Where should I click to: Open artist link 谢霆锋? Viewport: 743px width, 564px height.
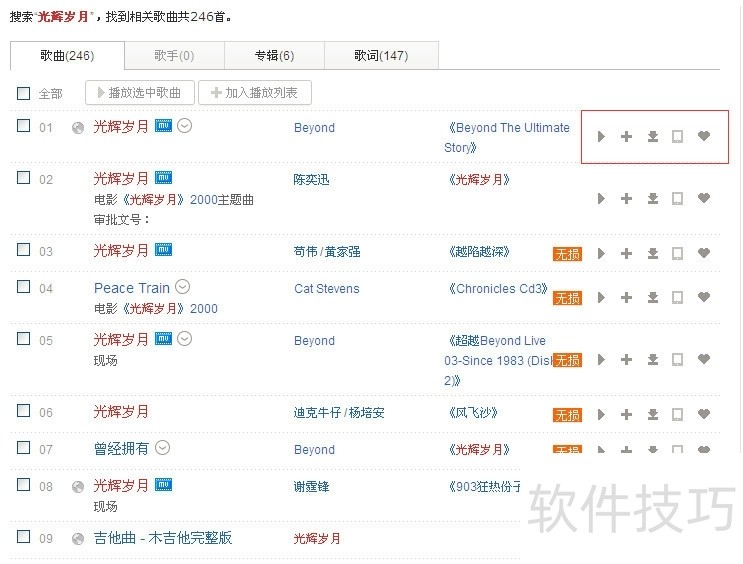[x=311, y=487]
